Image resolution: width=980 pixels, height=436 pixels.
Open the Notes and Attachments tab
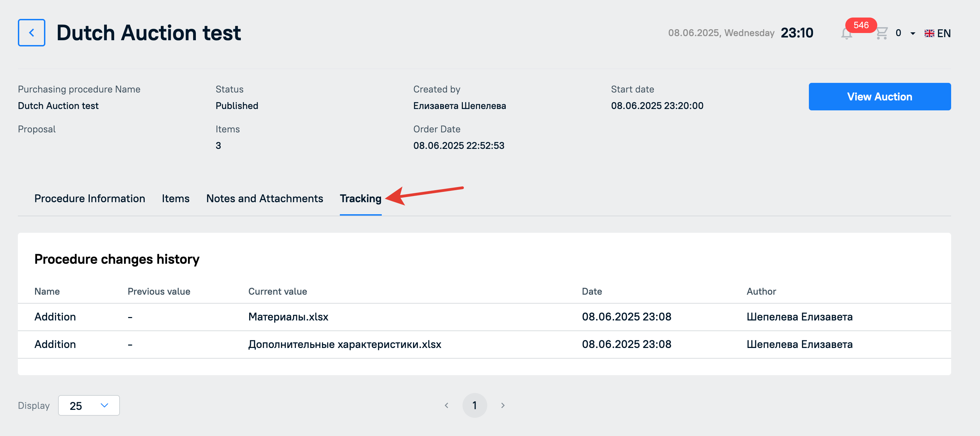pyautogui.click(x=264, y=198)
